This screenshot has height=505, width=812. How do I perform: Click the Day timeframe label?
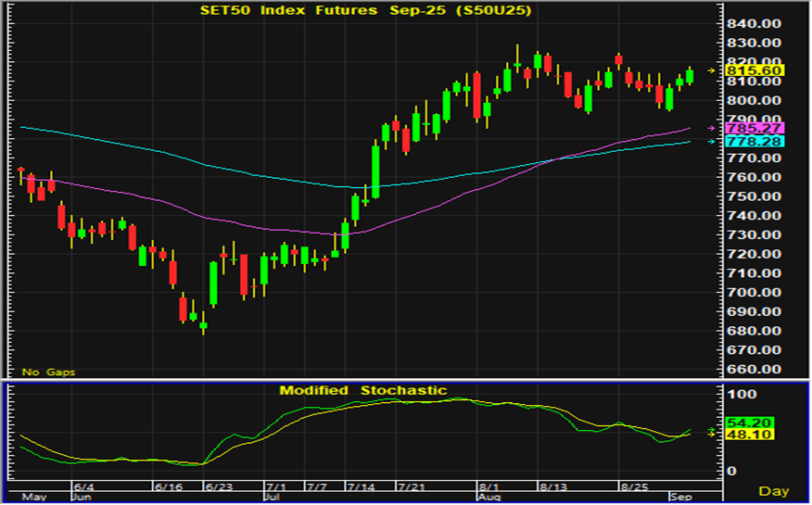click(x=774, y=489)
